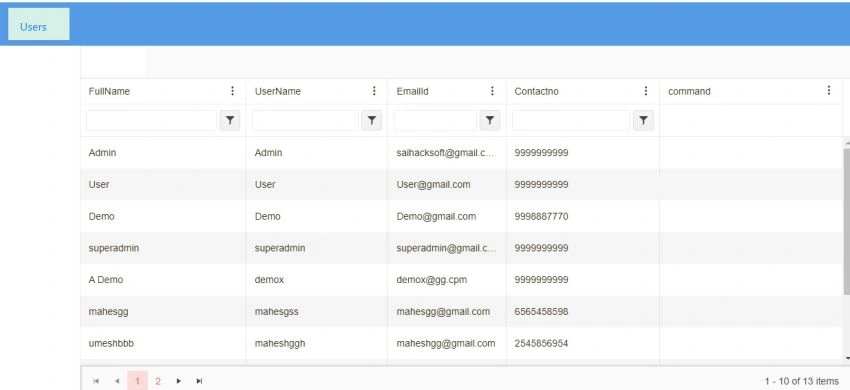Open the FullName column menu icon
This screenshot has height=390, width=850.
tap(233, 91)
